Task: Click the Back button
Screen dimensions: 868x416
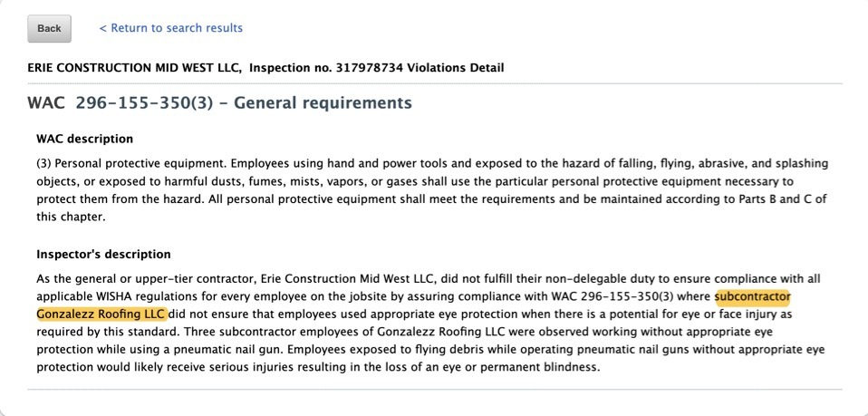Action: tap(49, 28)
